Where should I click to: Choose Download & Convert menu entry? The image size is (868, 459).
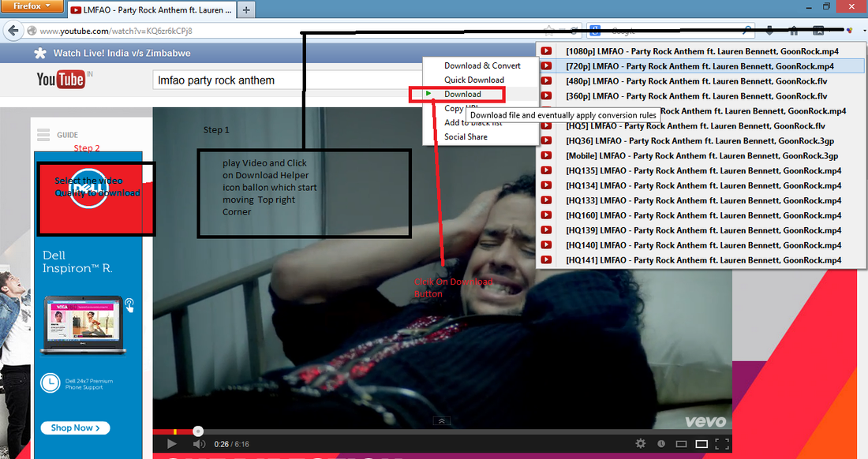pyautogui.click(x=481, y=65)
